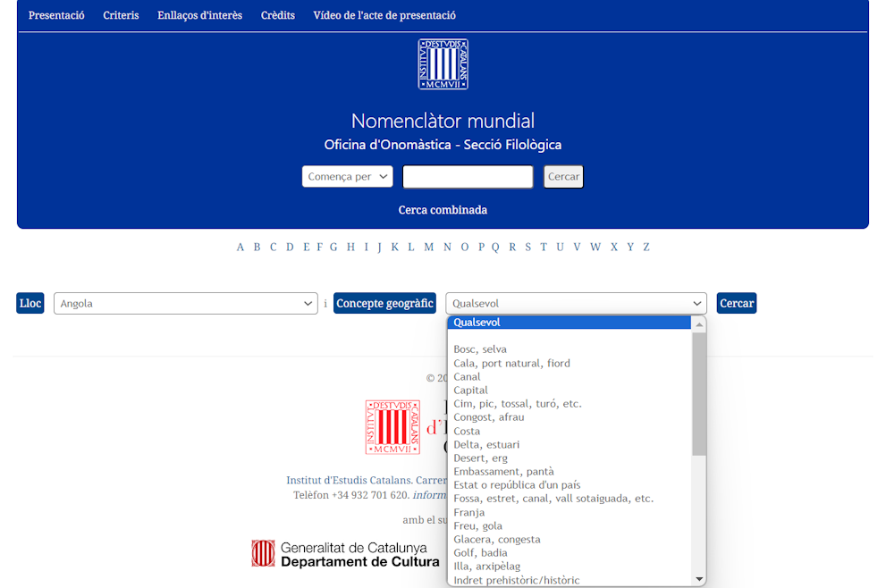Open the Angola place dropdown
This screenshot has width=886, height=588.
click(185, 304)
